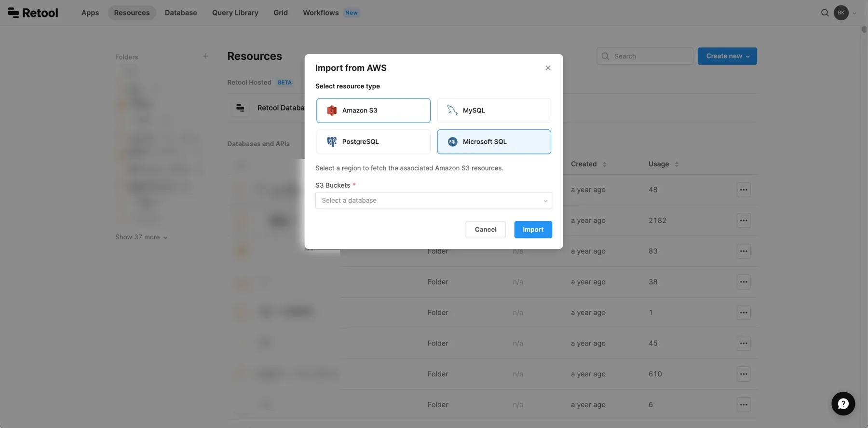Open the Create new dropdown button
868x428 pixels.
point(727,56)
